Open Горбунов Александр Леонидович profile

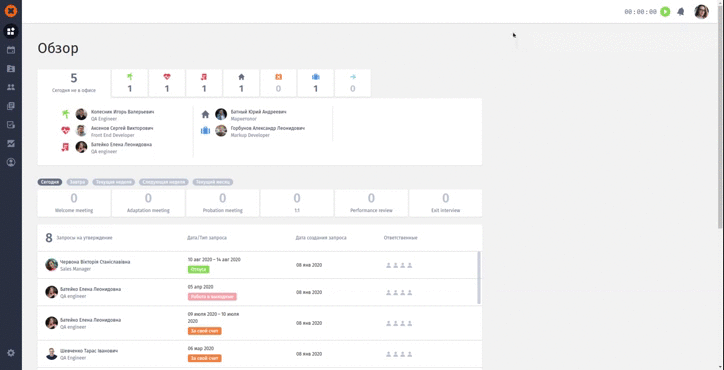[x=267, y=128]
